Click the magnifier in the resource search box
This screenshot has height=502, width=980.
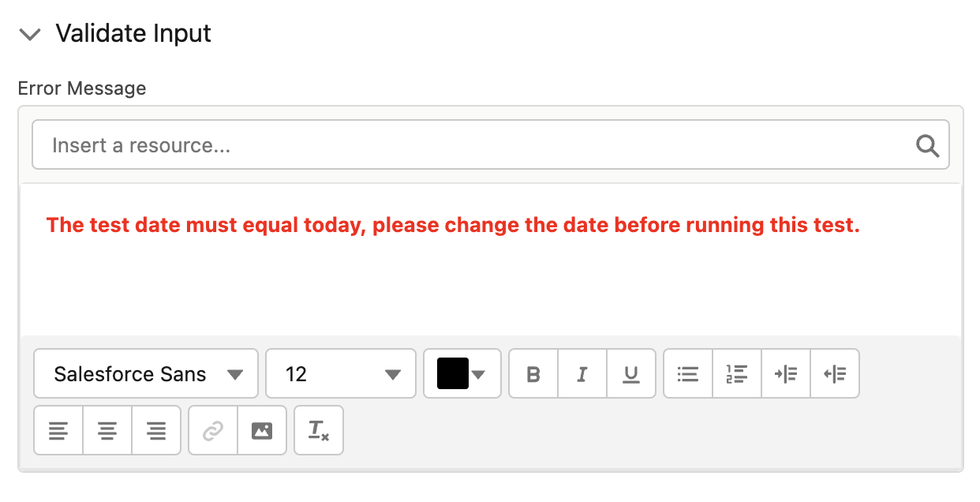tap(927, 145)
